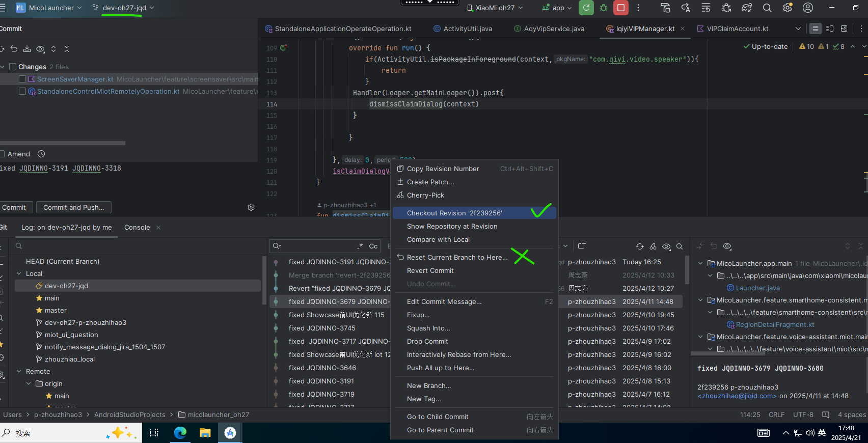Choose Revert Commit from context menu
The width and height of the screenshot is (868, 443).
tap(474, 270)
